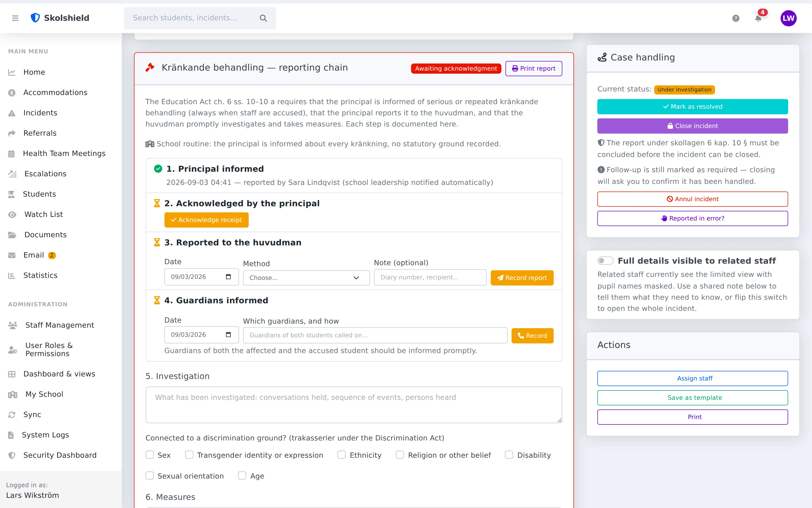Toggle Full details visible to related staff

605,261
